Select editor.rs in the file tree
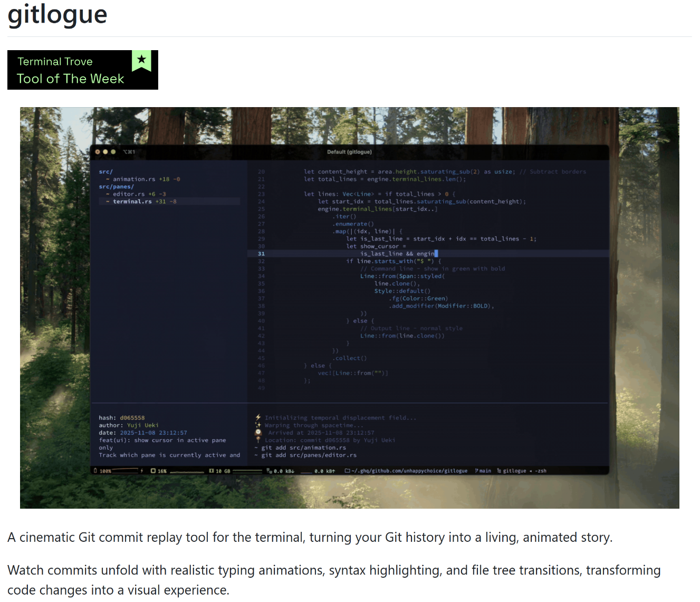Screen dimensions: 700x602 tap(128, 194)
